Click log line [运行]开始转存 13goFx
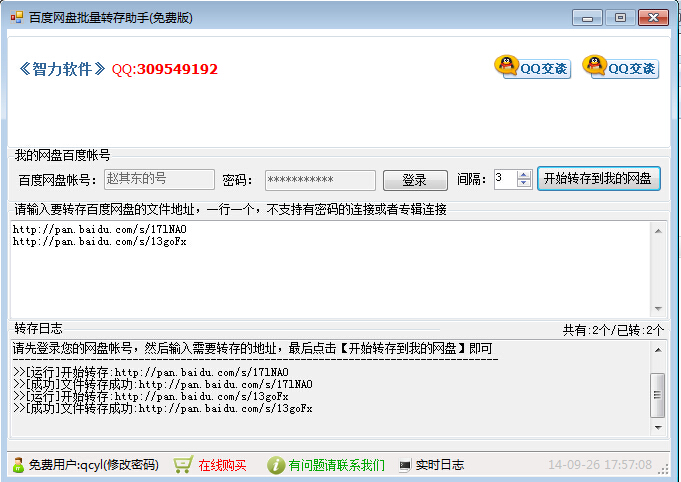The image size is (681, 482). 151,396
